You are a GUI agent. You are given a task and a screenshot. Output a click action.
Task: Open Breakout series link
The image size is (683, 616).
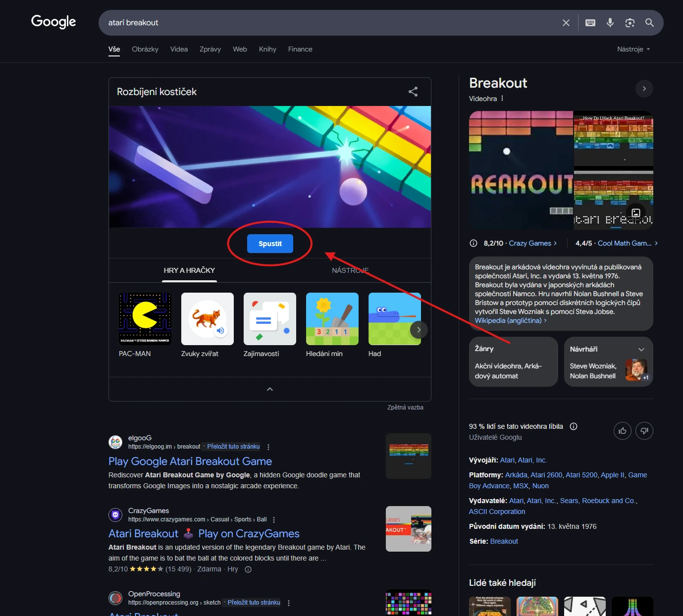504,541
